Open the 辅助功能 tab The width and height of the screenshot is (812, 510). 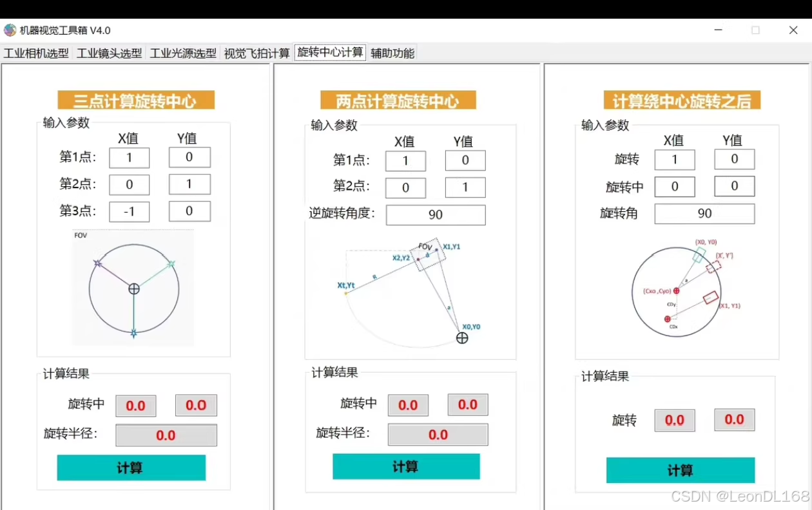(393, 53)
